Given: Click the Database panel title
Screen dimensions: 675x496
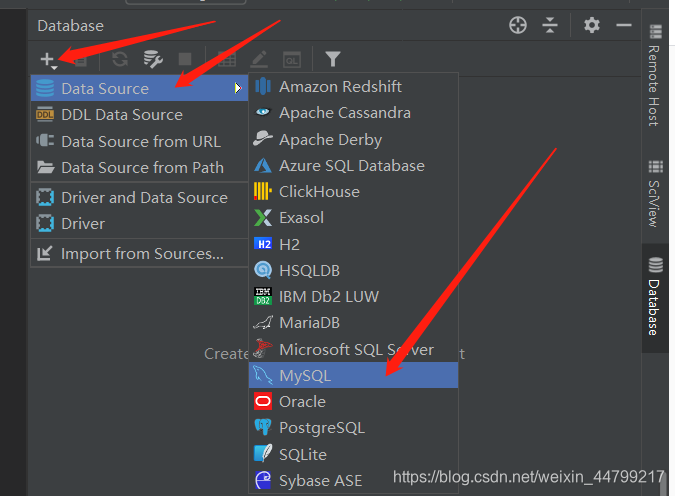Looking at the screenshot, I should point(71,25).
